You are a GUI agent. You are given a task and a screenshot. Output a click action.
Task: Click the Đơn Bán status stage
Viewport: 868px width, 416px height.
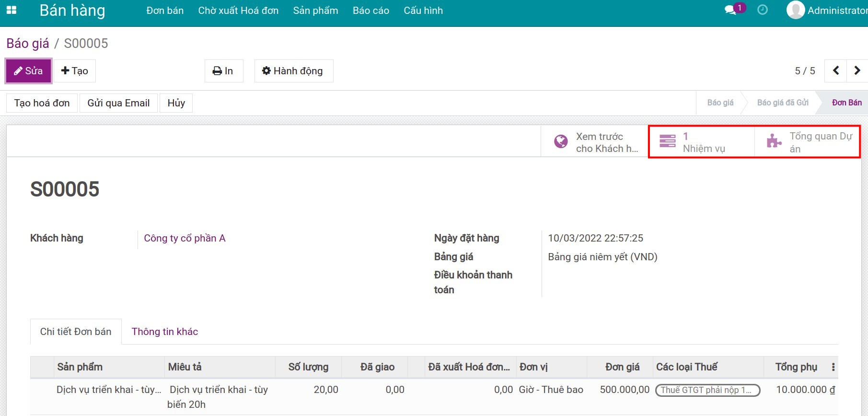click(846, 103)
